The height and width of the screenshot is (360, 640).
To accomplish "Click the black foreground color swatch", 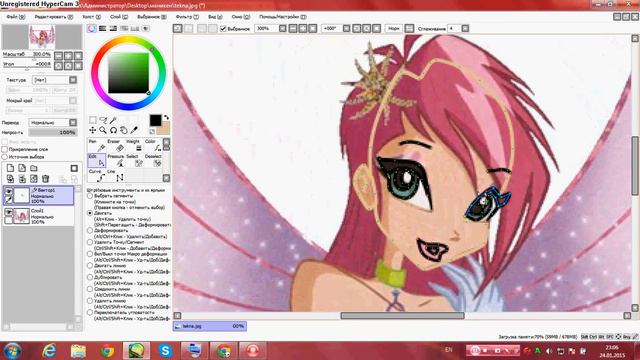I will pos(155,120).
